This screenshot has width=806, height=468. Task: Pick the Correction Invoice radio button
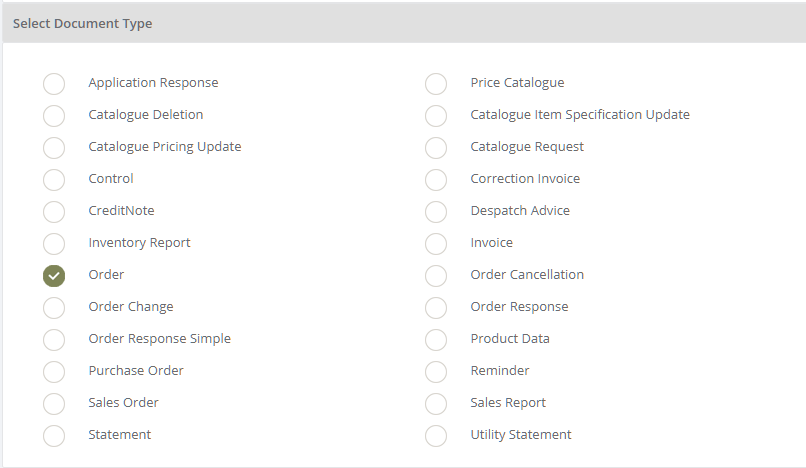[436, 180]
